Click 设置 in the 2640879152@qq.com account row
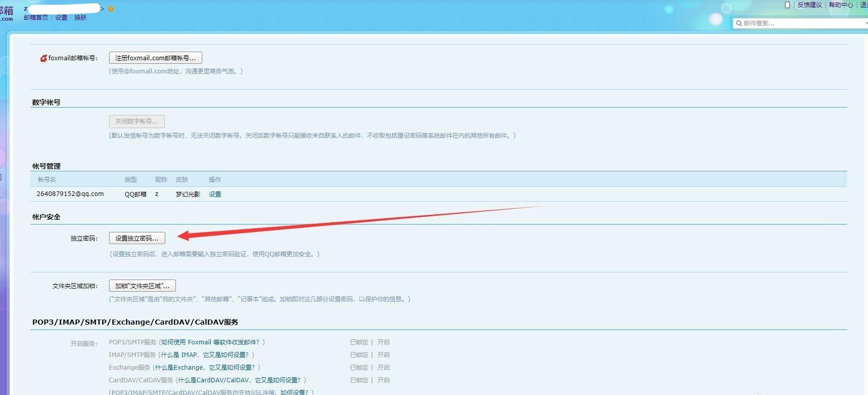 tap(215, 194)
